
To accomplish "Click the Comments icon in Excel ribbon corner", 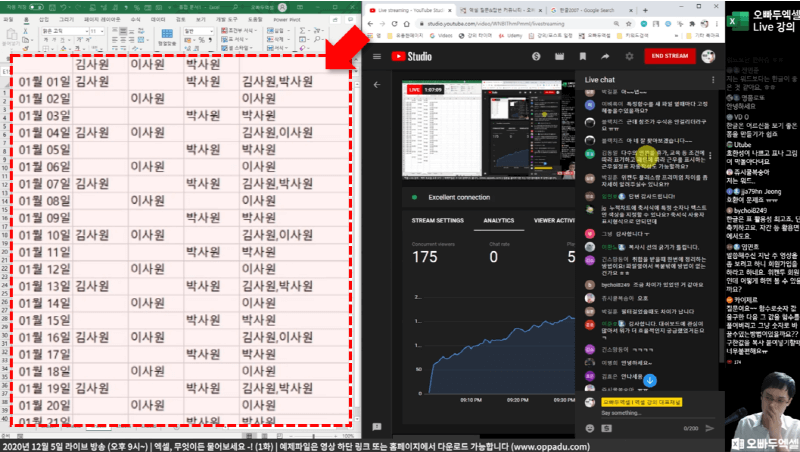I will 350,19.
